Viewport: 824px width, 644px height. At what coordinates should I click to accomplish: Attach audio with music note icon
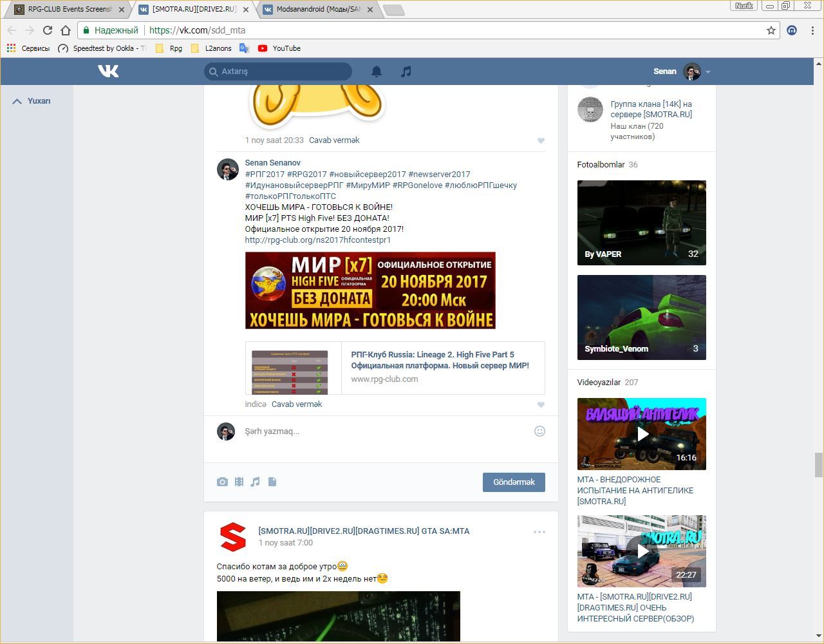click(256, 482)
